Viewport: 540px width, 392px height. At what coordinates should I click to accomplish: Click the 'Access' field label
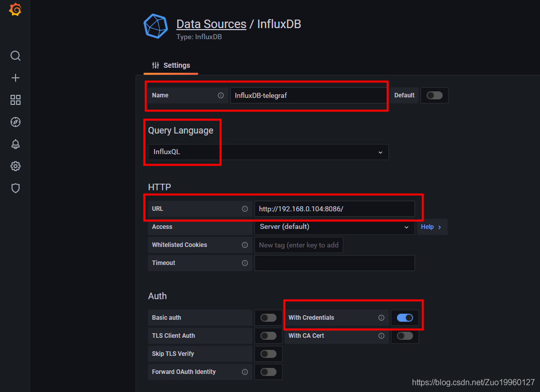pos(162,227)
